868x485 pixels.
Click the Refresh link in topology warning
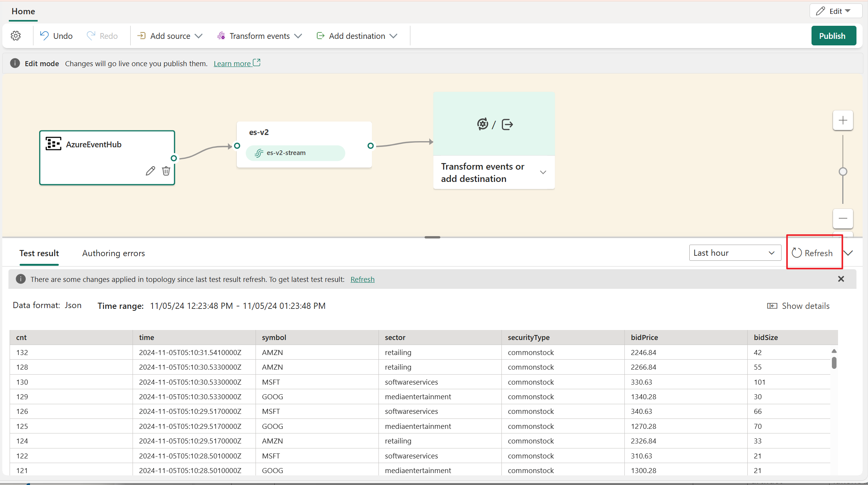(x=362, y=279)
